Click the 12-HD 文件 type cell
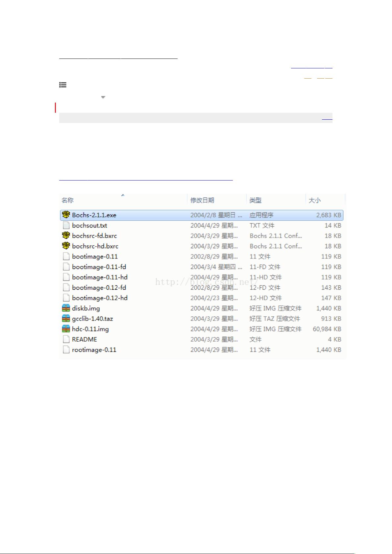This screenshot has height=554, width=392. (265, 298)
